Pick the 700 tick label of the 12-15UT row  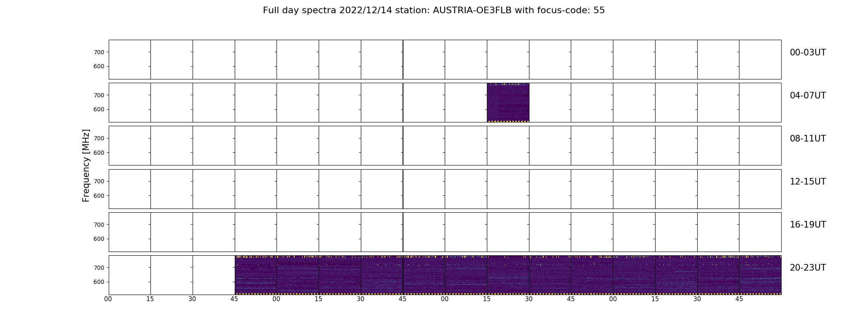pos(99,181)
